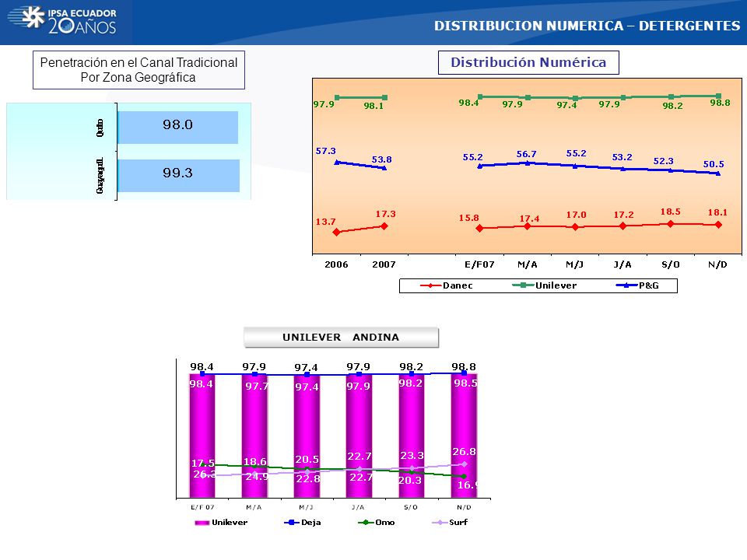This screenshot has width=747, height=560.
Task: Click the green Unilever value 98.1
Action: pyautogui.click(x=373, y=106)
